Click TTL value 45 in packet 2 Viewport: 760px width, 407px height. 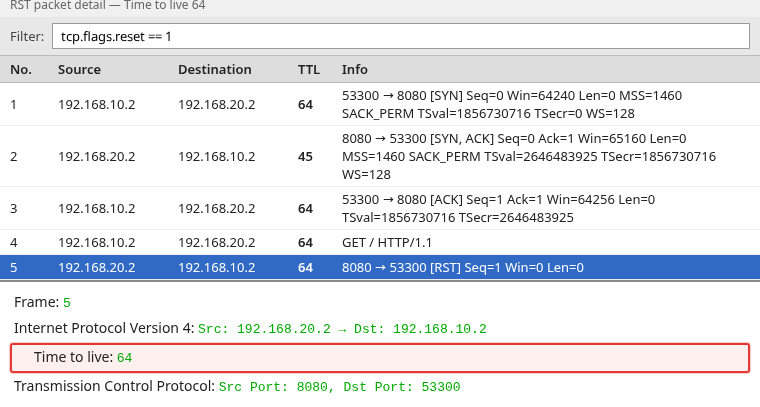pyautogui.click(x=305, y=157)
